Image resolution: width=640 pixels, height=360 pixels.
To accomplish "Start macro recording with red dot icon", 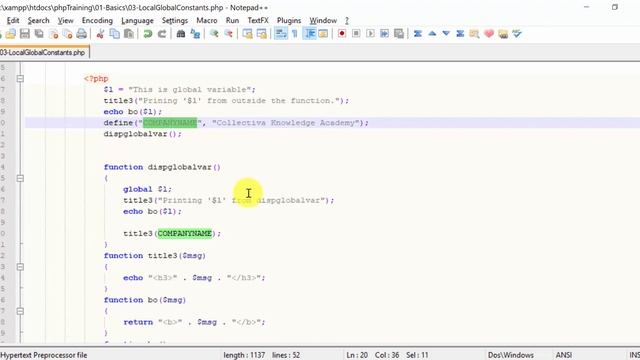I will point(342,34).
